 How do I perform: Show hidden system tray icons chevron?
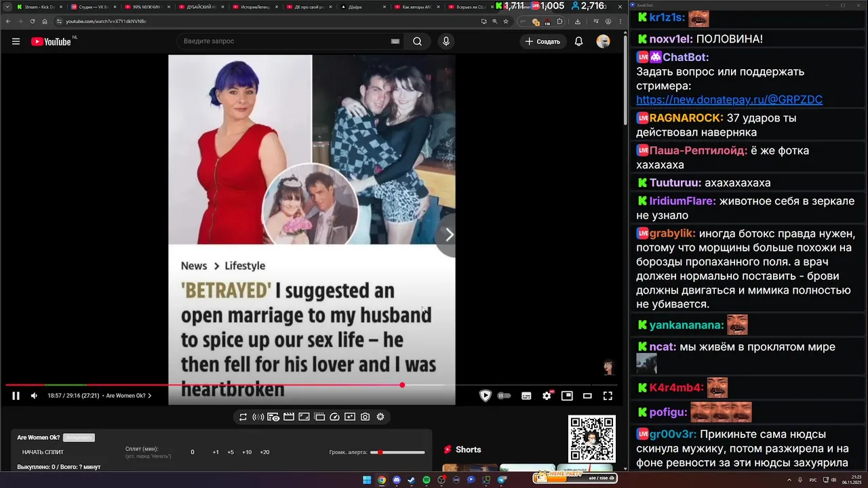(x=789, y=480)
